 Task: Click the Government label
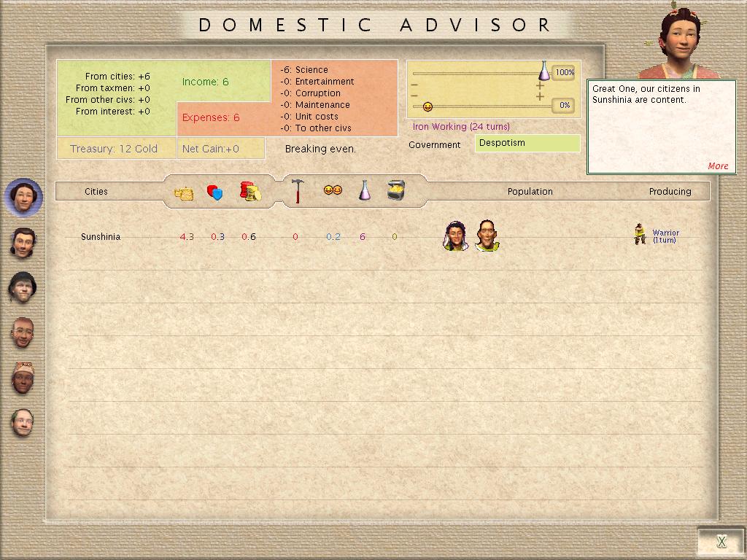(435, 145)
